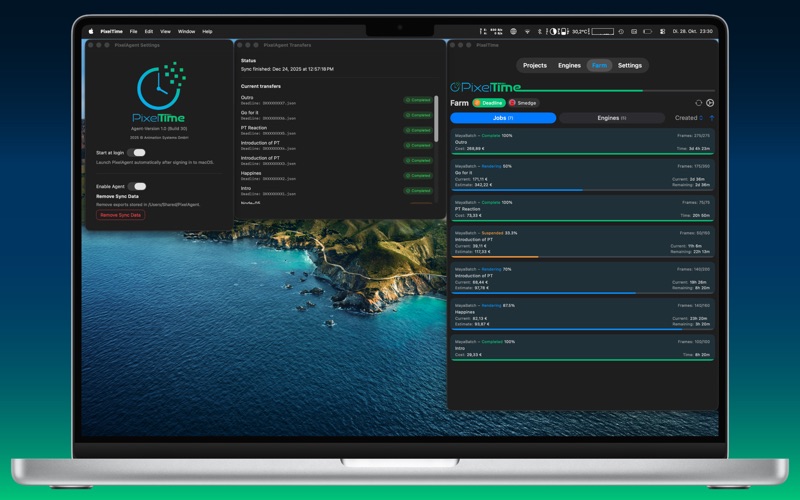Click the battery icon in menu bar

coord(647,32)
